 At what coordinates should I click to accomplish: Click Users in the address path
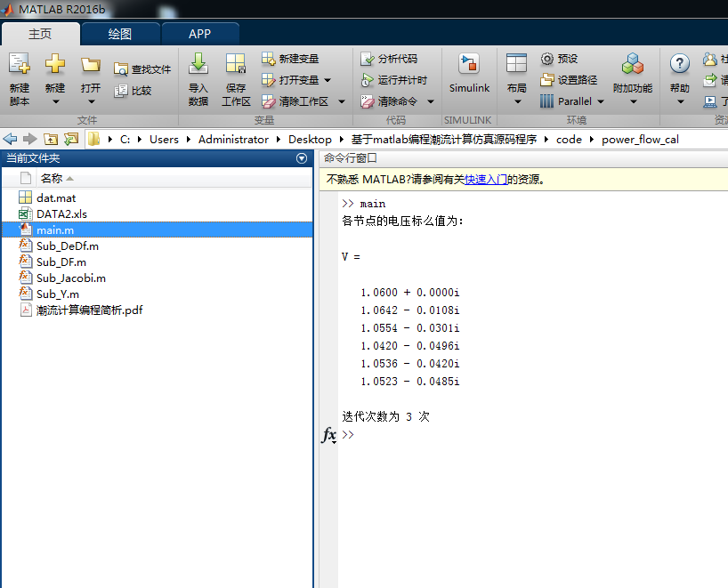click(164, 140)
